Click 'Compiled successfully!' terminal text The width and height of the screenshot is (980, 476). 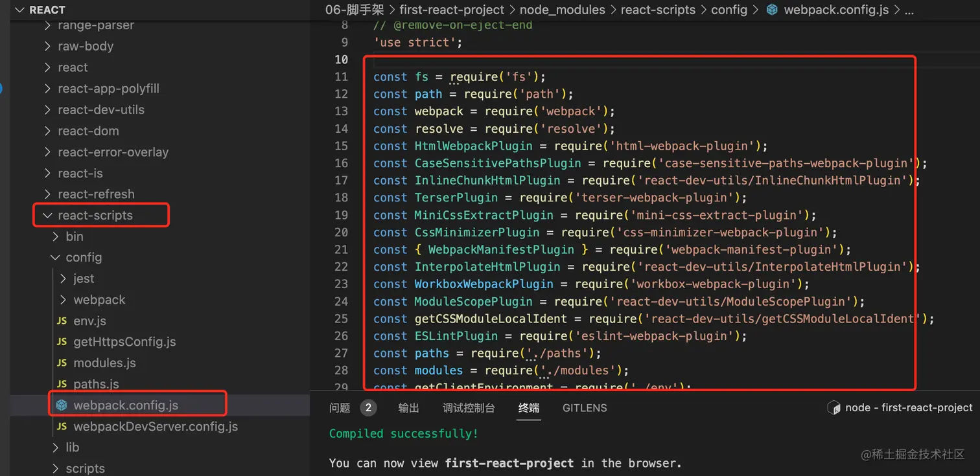tap(403, 433)
